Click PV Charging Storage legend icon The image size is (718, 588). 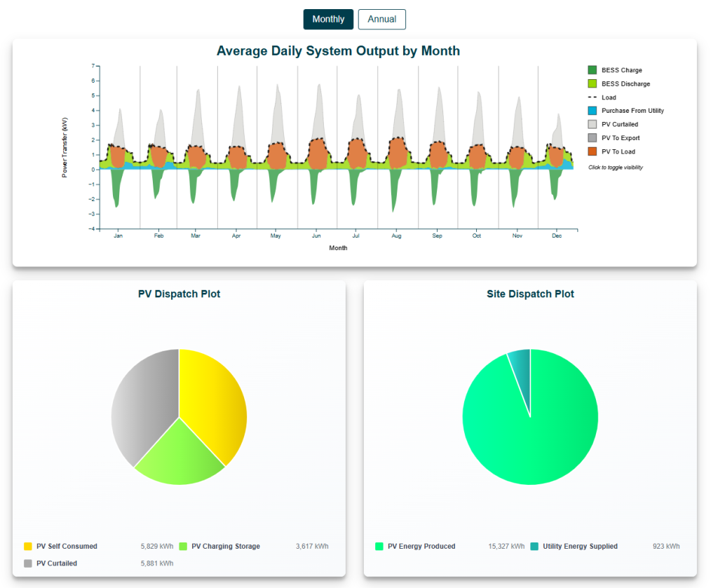[x=183, y=547]
